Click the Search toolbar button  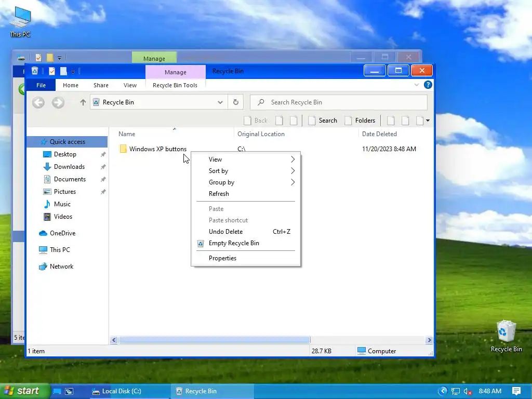[x=323, y=121]
